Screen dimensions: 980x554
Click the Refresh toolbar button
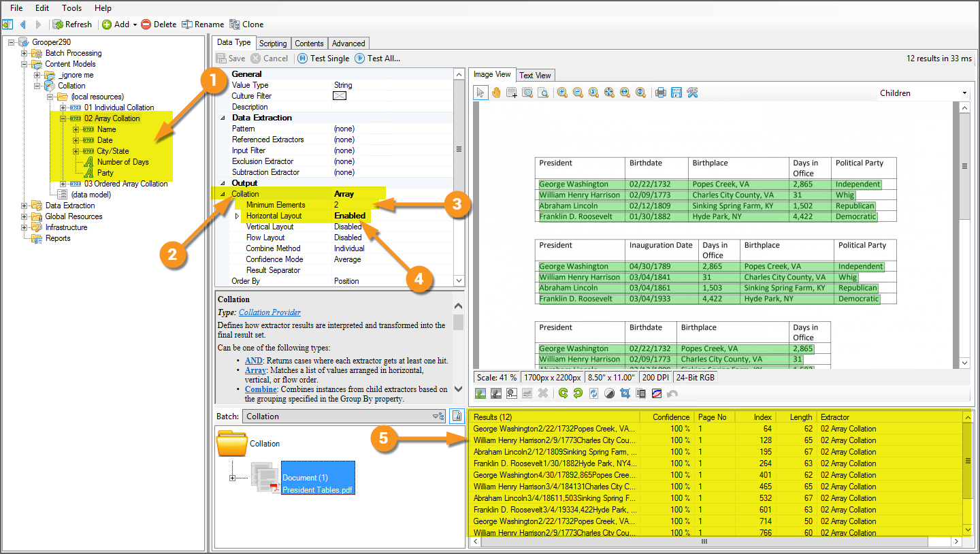[72, 25]
